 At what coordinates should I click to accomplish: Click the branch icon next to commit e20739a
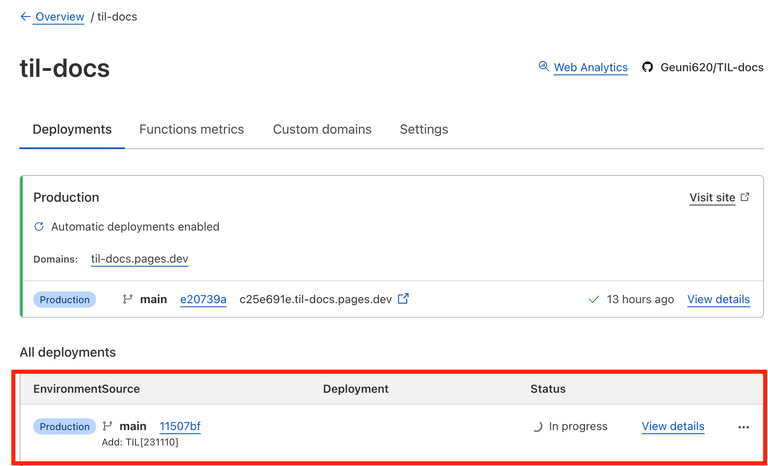pos(127,299)
